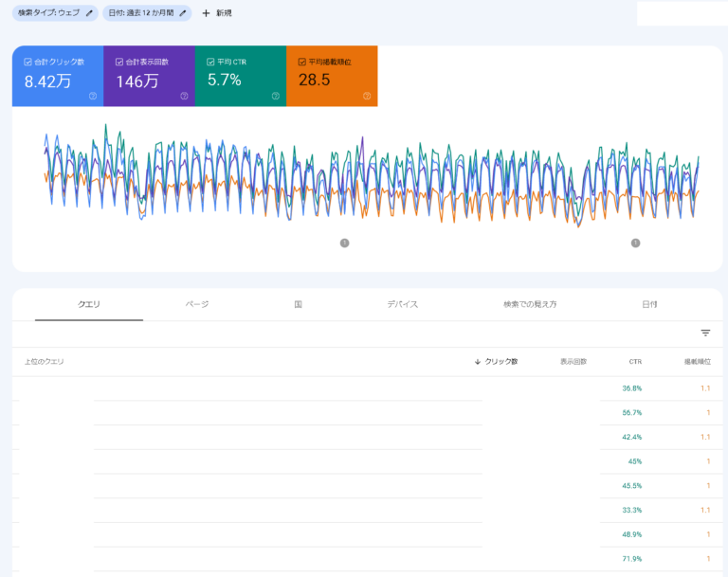Uncheck the 平均CTR checkbox
This screenshot has height=577, width=728.
click(210, 62)
